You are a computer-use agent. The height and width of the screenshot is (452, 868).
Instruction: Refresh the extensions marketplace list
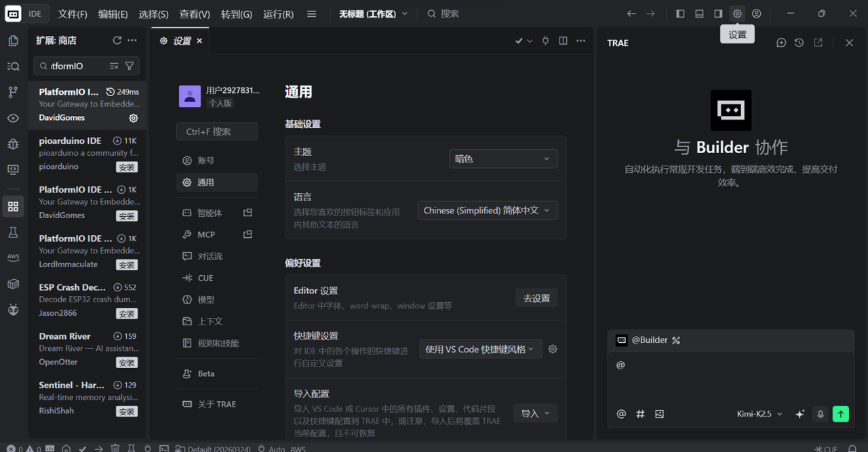(117, 41)
